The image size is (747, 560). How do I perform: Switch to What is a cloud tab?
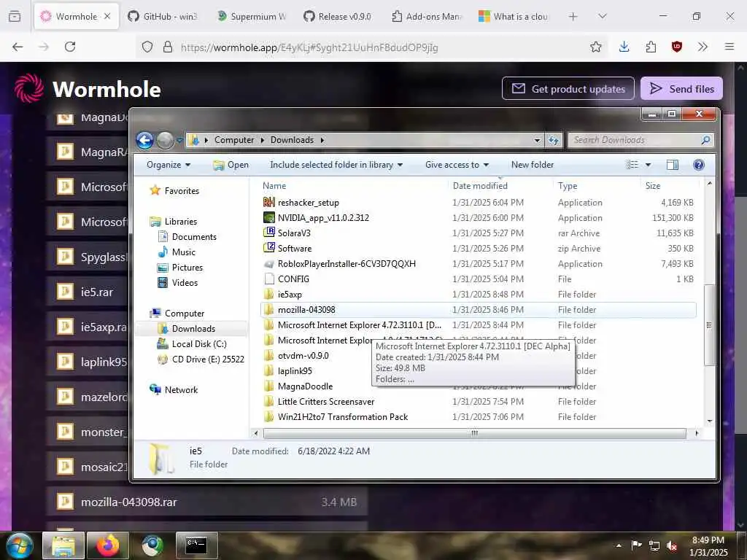tap(514, 16)
